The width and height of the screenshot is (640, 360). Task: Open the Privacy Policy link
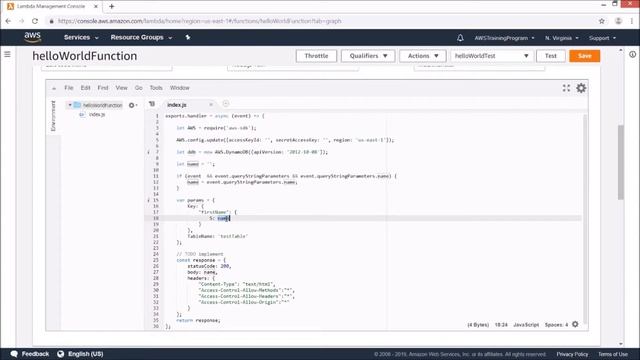click(x=572, y=354)
